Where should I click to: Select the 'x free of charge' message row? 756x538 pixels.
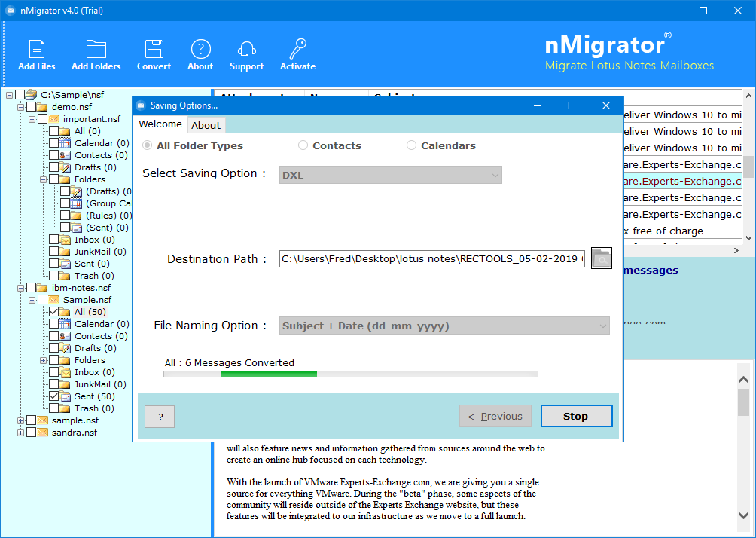[682, 231]
